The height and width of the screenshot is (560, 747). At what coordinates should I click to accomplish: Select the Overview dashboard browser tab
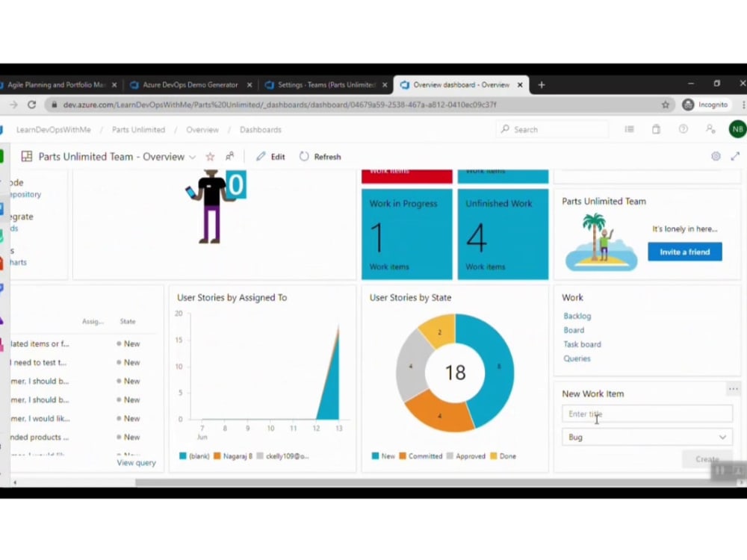pyautogui.click(x=461, y=85)
